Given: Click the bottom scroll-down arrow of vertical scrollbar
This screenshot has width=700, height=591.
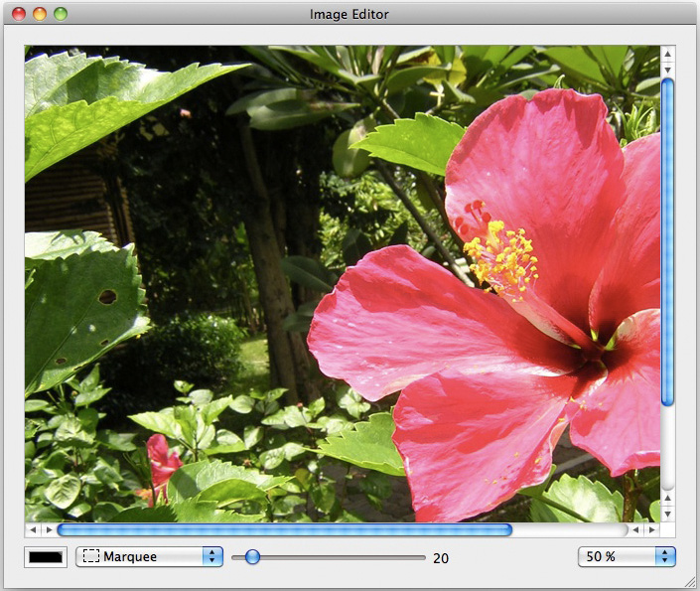Looking at the screenshot, I should [667, 514].
